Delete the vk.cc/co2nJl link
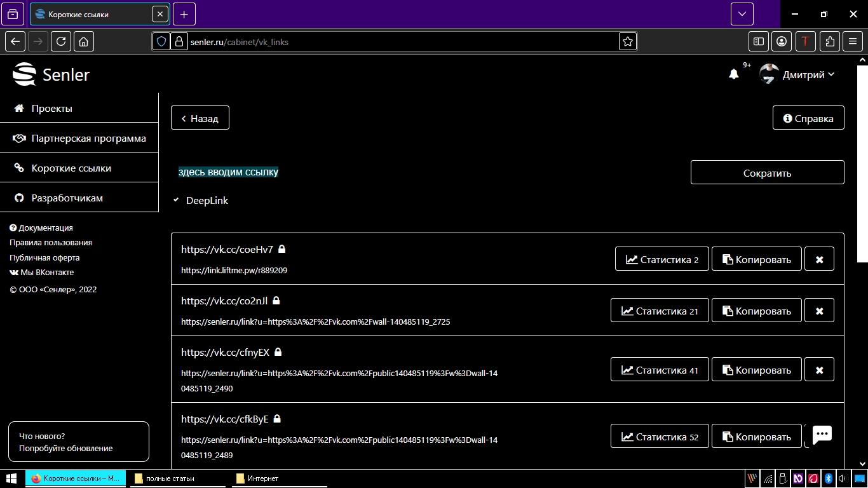 pos(819,311)
